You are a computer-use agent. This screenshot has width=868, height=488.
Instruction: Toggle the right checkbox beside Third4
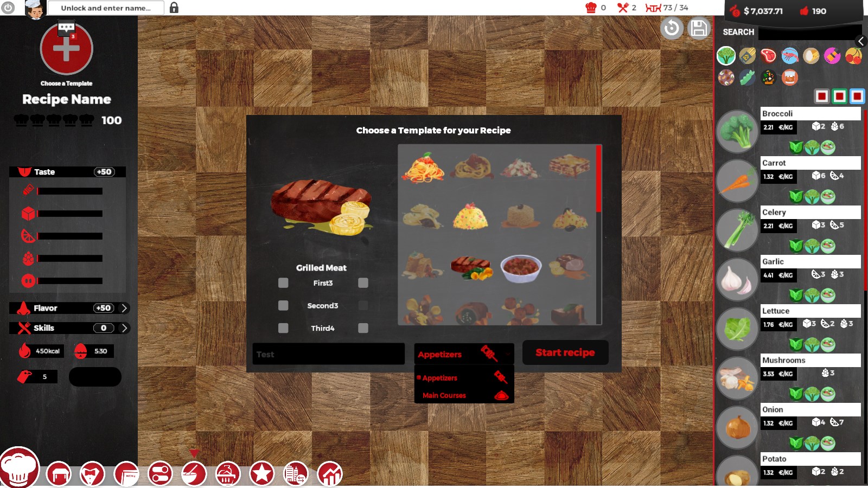click(x=363, y=328)
